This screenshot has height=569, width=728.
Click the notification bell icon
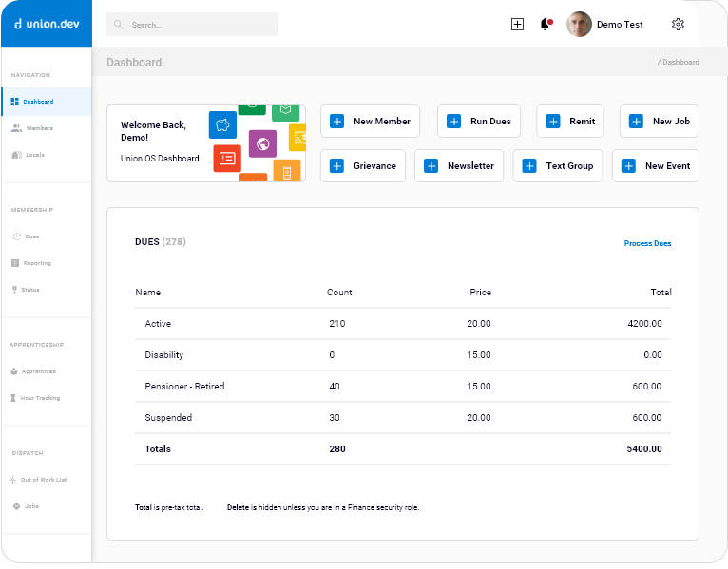click(x=545, y=25)
